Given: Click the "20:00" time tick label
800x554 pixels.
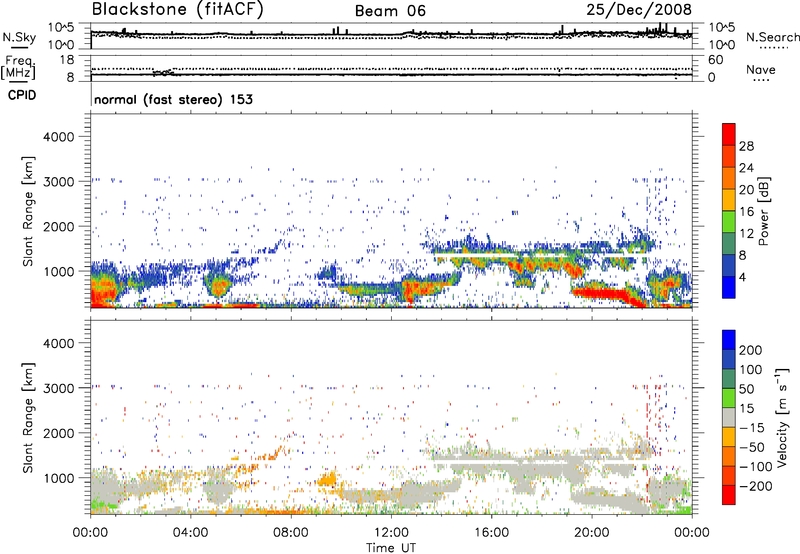Looking at the screenshot, I should click(x=591, y=533).
